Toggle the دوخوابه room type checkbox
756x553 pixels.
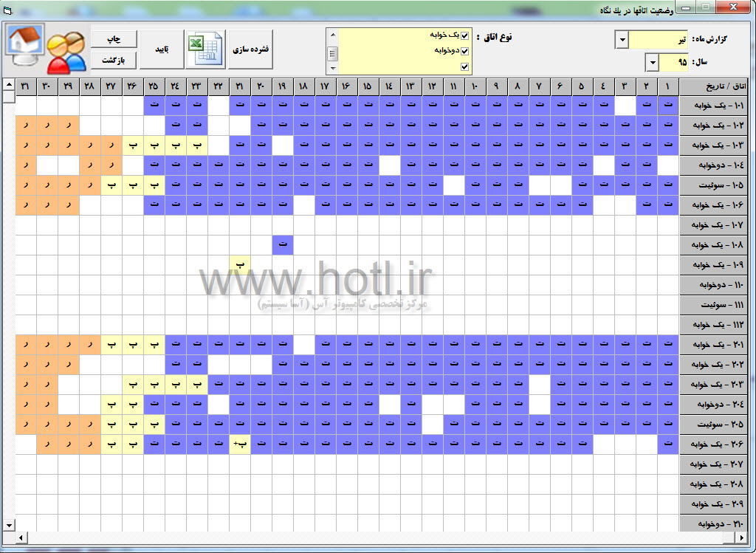[465, 51]
